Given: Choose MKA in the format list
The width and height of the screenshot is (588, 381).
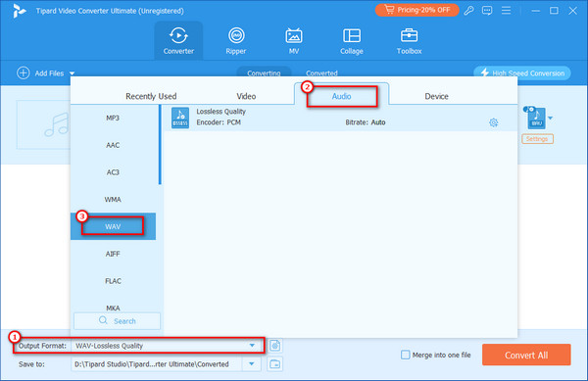Looking at the screenshot, I should 113,308.
